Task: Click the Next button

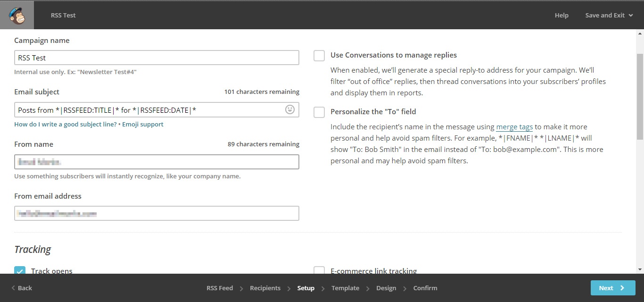Action: pyautogui.click(x=612, y=288)
